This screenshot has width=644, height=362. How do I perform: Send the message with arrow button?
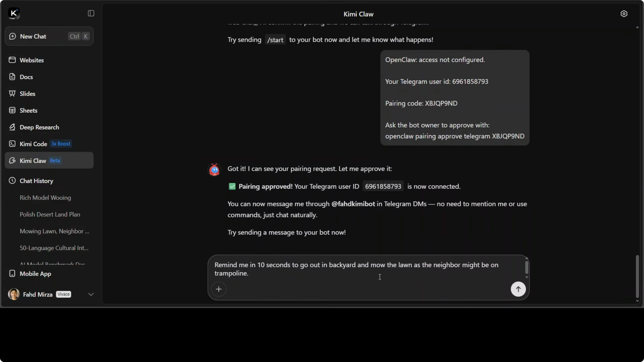coord(518,289)
